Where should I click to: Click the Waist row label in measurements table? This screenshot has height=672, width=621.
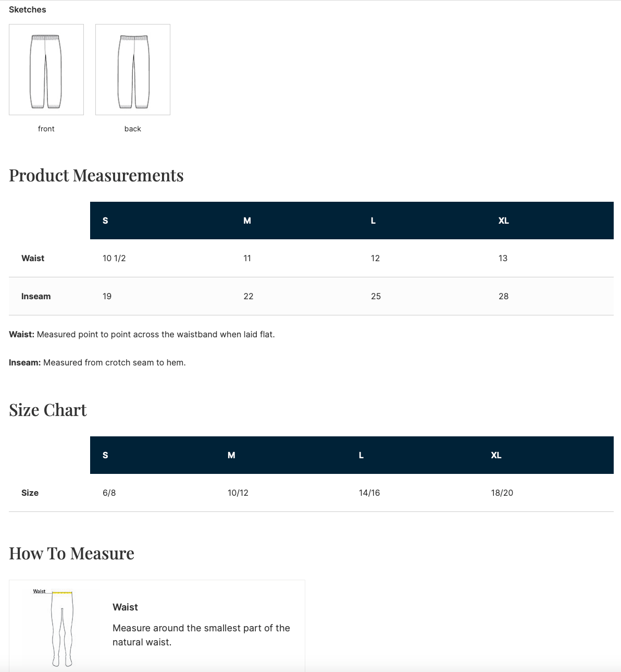(x=33, y=258)
